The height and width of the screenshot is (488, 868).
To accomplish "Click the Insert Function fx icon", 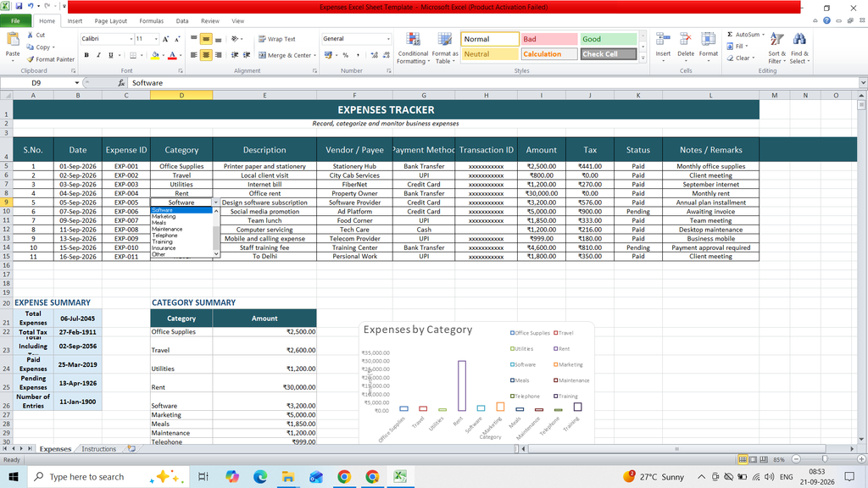I will (121, 82).
